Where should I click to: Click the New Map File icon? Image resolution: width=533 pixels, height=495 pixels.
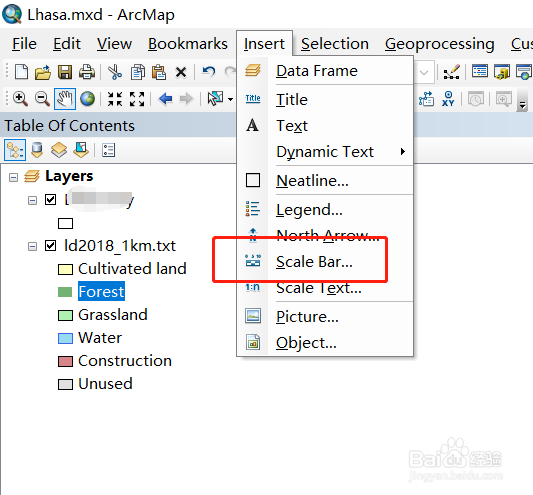(21, 72)
